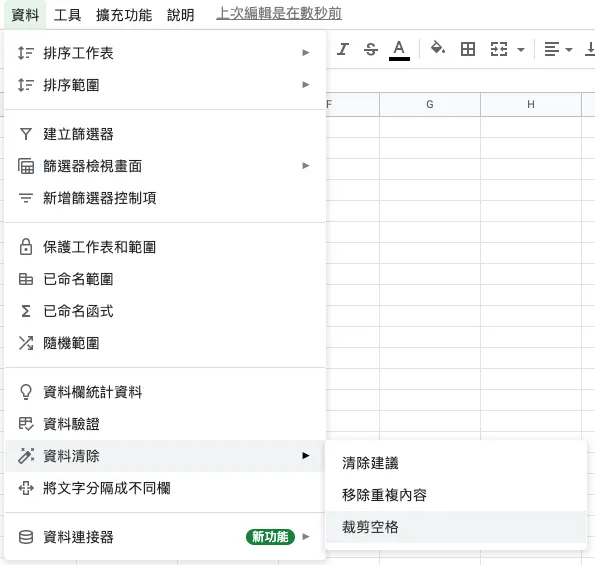
Task: Click the slicer icon beside 新增篩選器控制項
Action: coord(26,198)
